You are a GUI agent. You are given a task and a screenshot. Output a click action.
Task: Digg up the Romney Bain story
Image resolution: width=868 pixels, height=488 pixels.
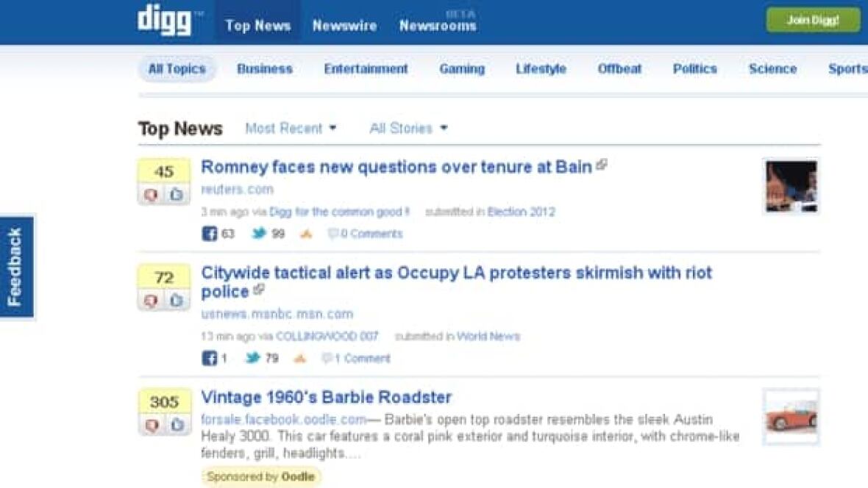(177, 195)
